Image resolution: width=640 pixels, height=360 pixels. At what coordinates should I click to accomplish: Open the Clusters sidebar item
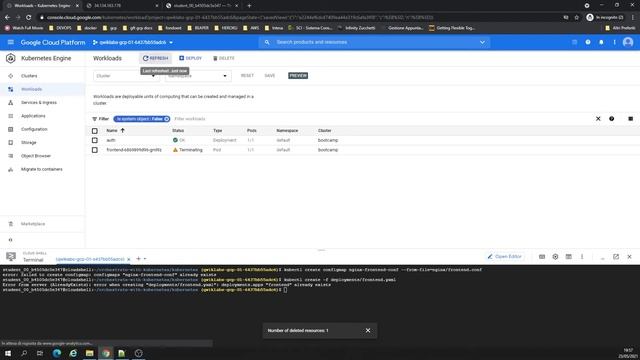[x=29, y=76]
